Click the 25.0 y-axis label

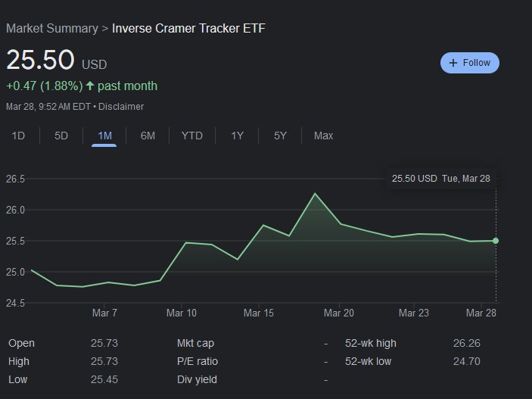pos(15,272)
